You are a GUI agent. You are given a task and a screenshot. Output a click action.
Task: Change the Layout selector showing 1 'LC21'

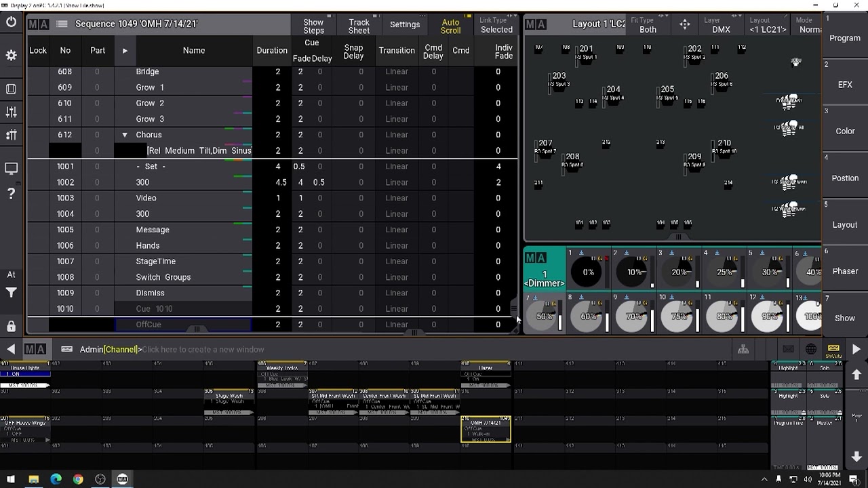pyautogui.click(x=768, y=26)
